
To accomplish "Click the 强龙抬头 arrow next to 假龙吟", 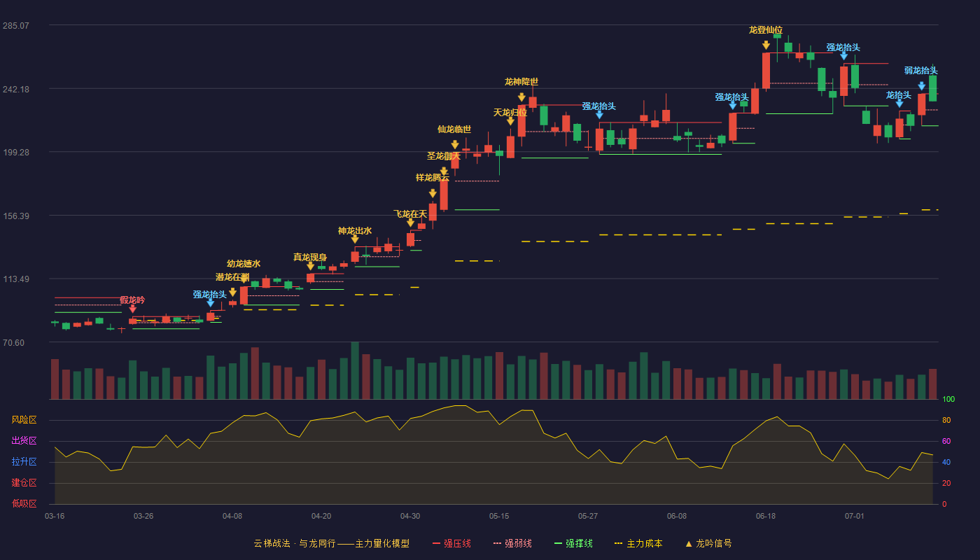I will point(210,303).
